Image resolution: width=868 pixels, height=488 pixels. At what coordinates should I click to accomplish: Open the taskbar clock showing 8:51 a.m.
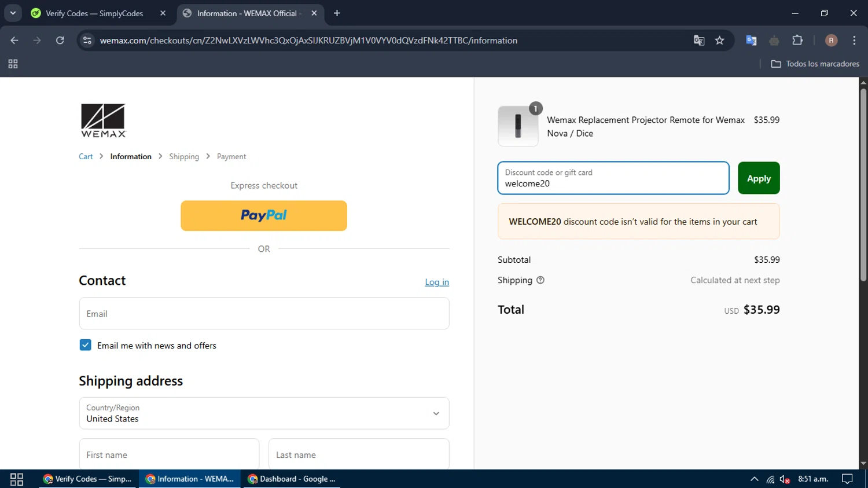coord(813,479)
